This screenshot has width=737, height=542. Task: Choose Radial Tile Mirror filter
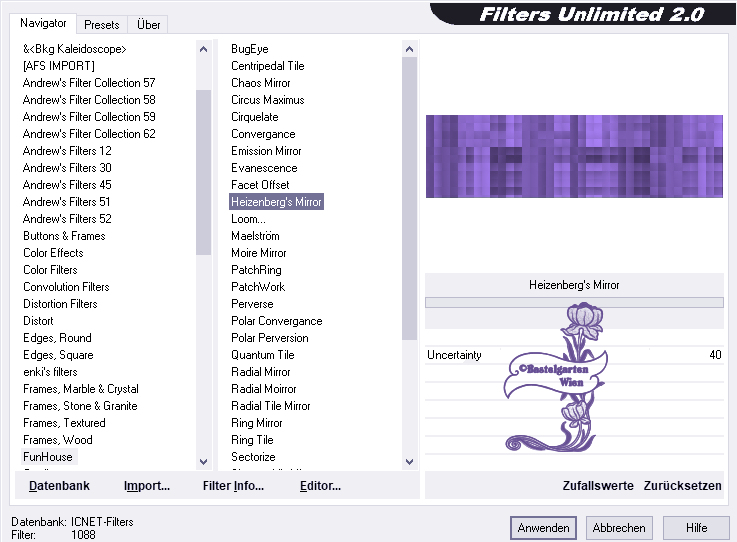tap(271, 406)
